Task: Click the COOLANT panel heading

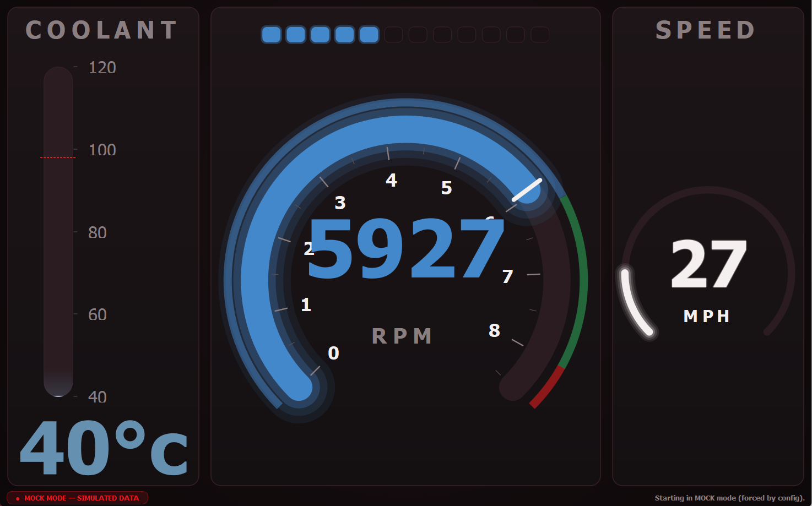Action: point(102,30)
